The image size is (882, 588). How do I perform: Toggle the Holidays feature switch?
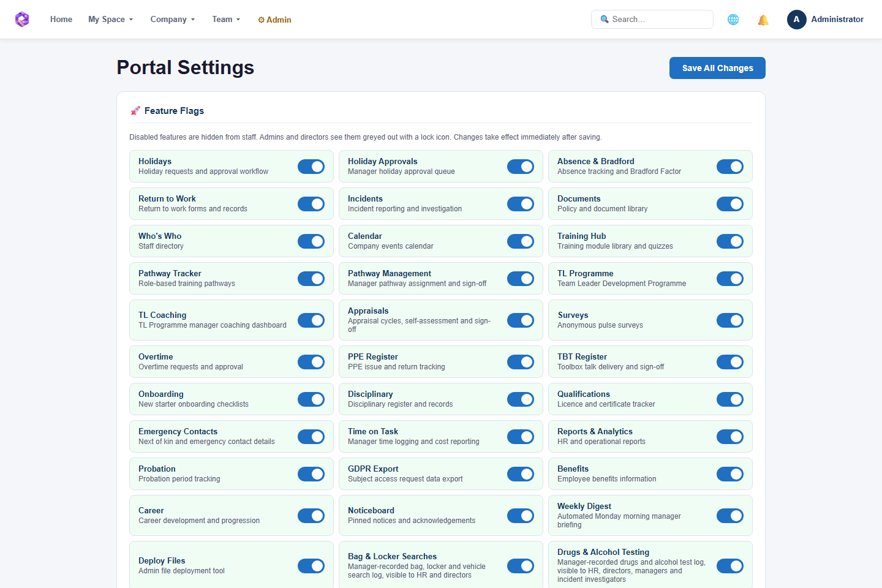tap(311, 167)
